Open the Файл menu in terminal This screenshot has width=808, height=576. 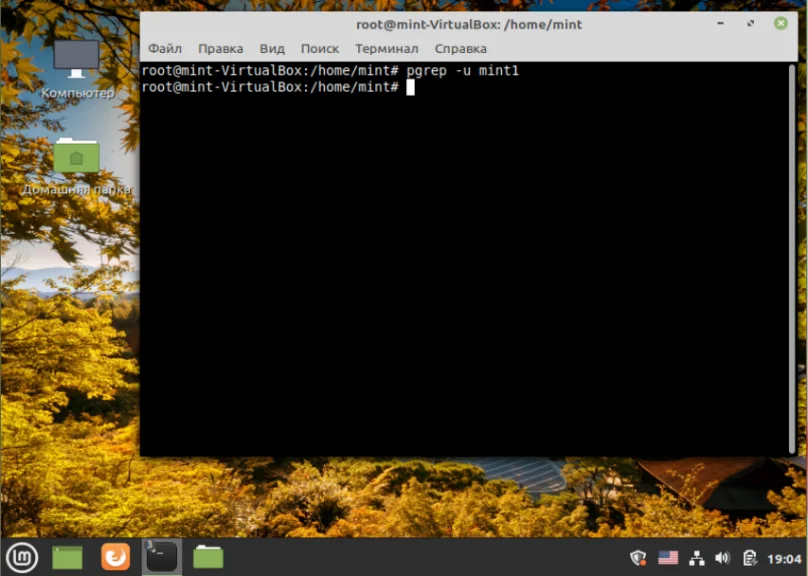click(x=165, y=48)
